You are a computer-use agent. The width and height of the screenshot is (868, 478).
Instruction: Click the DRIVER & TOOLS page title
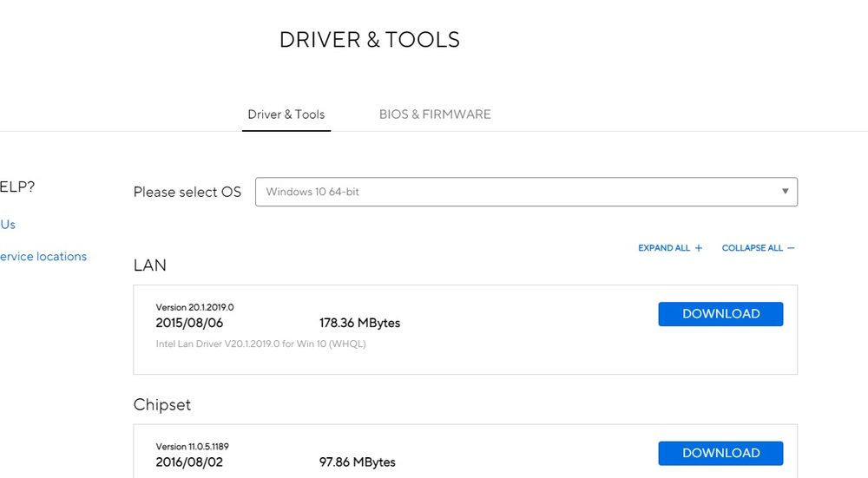click(x=369, y=40)
